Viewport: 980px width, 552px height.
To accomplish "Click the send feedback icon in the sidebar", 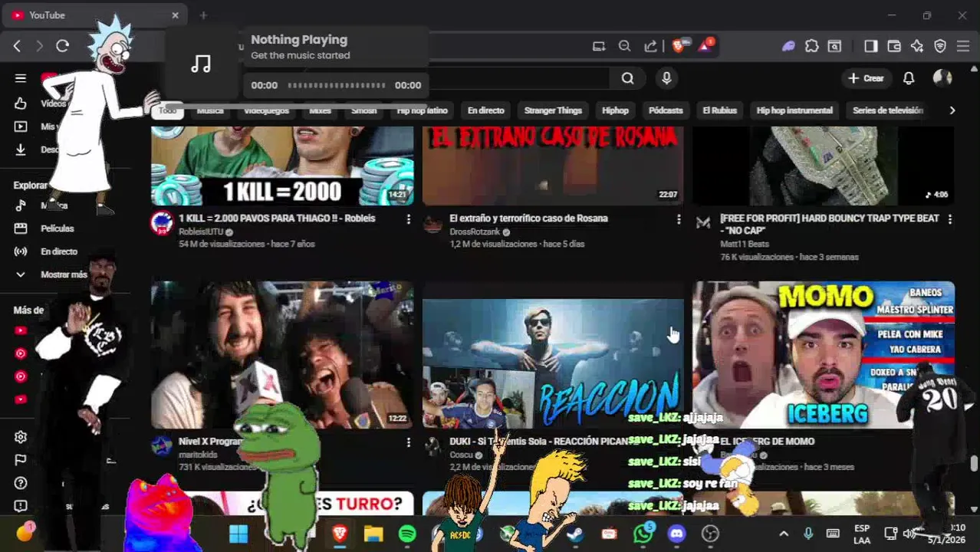I will (x=21, y=506).
